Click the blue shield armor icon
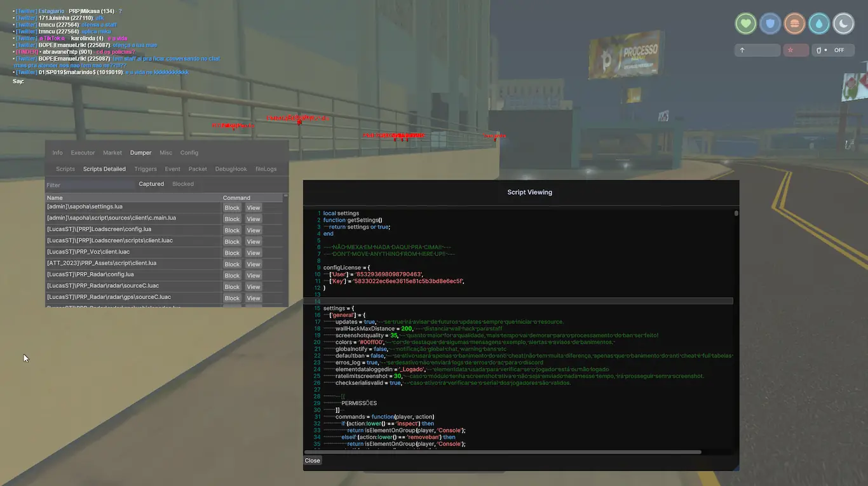The image size is (868, 486). click(x=770, y=24)
